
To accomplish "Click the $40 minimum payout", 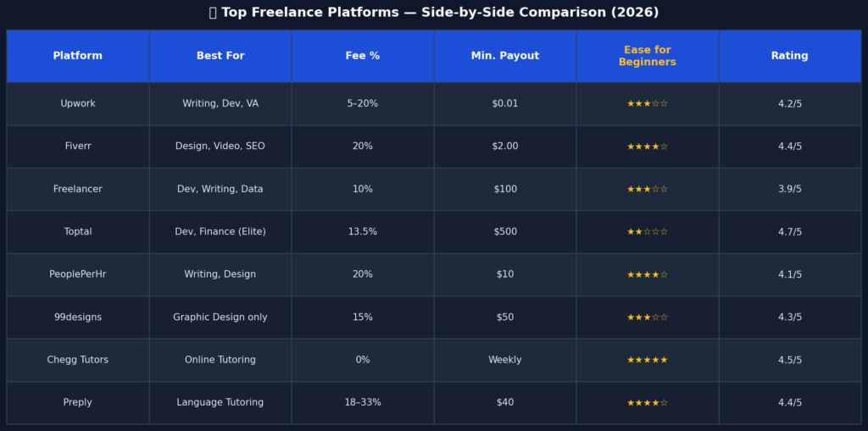I will pyautogui.click(x=505, y=403).
